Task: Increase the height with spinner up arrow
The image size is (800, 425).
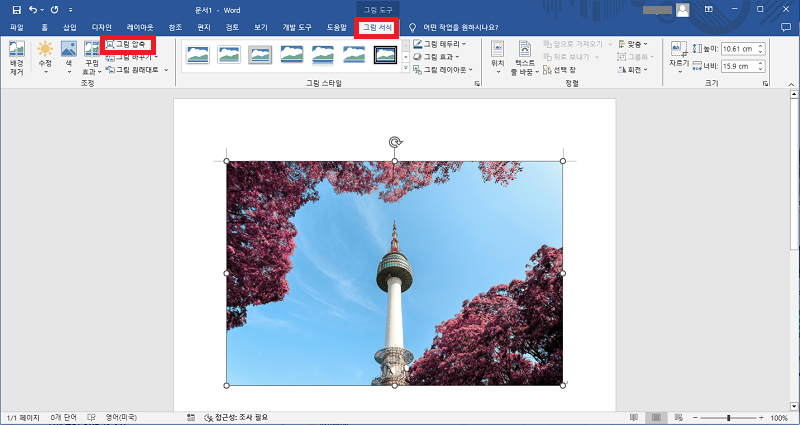Action: tap(761, 46)
